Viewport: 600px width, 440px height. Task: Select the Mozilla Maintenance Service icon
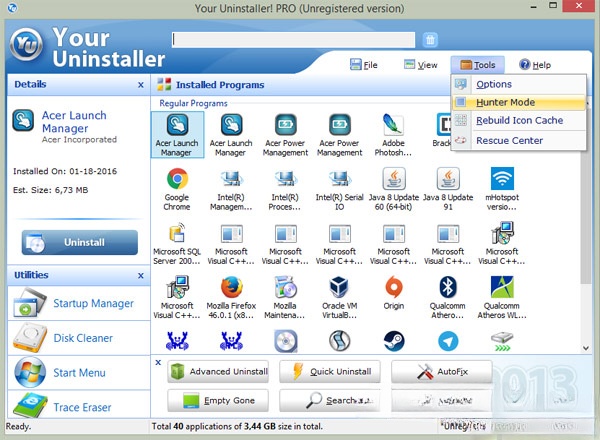pos(285,297)
